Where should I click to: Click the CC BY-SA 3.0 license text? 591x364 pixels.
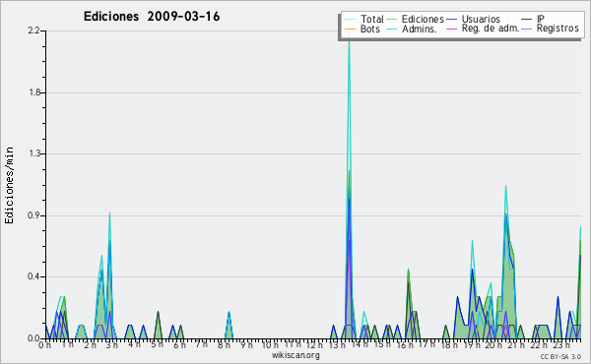coord(560,356)
